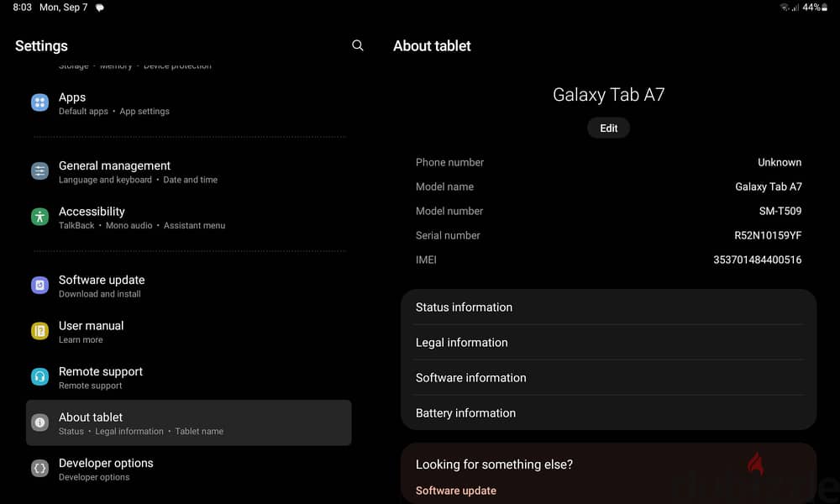
Task: Tap the Assistant menu subtitle text
Action: pyautogui.click(x=195, y=225)
